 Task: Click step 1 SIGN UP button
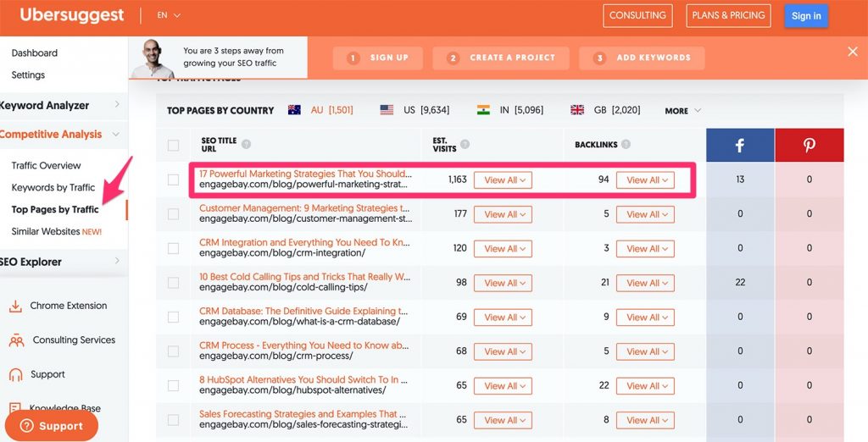click(377, 58)
